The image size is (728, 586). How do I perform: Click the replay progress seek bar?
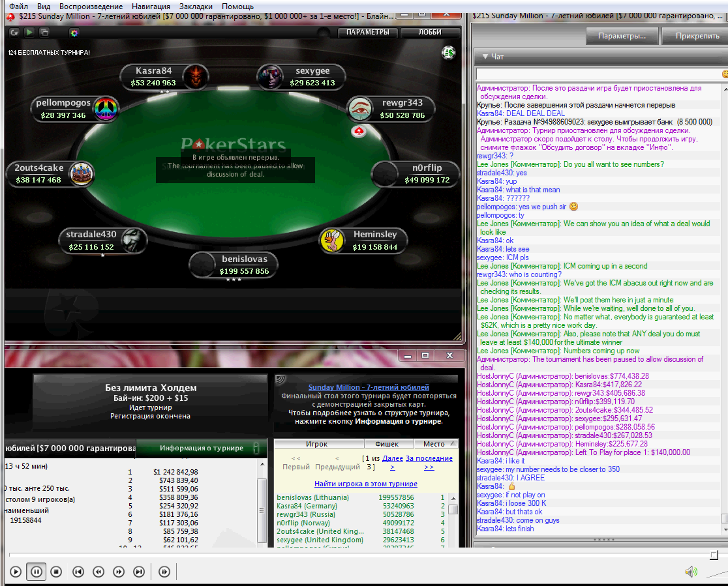point(359,555)
